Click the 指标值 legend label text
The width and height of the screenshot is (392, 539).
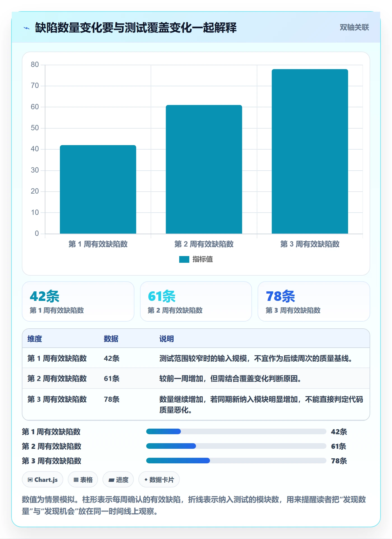[203, 259]
